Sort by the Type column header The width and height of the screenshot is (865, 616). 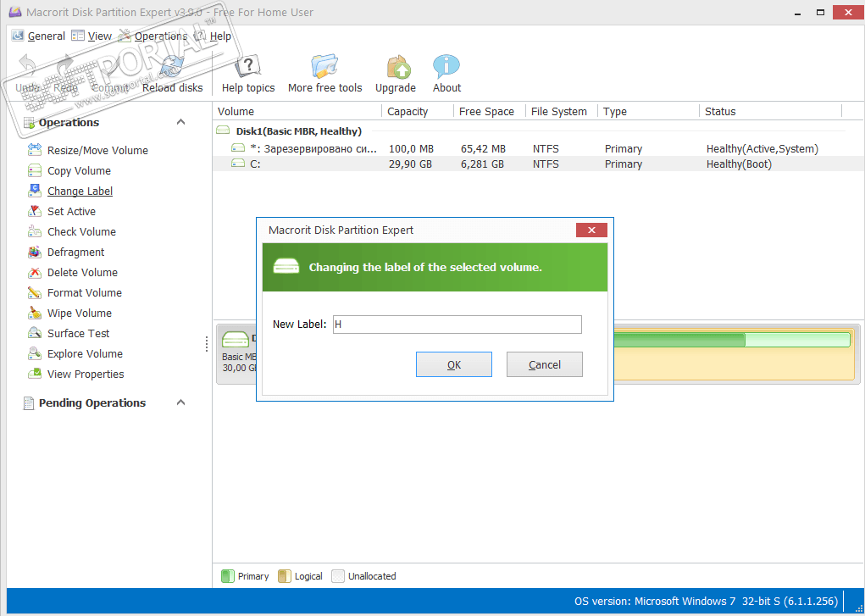tap(648, 111)
